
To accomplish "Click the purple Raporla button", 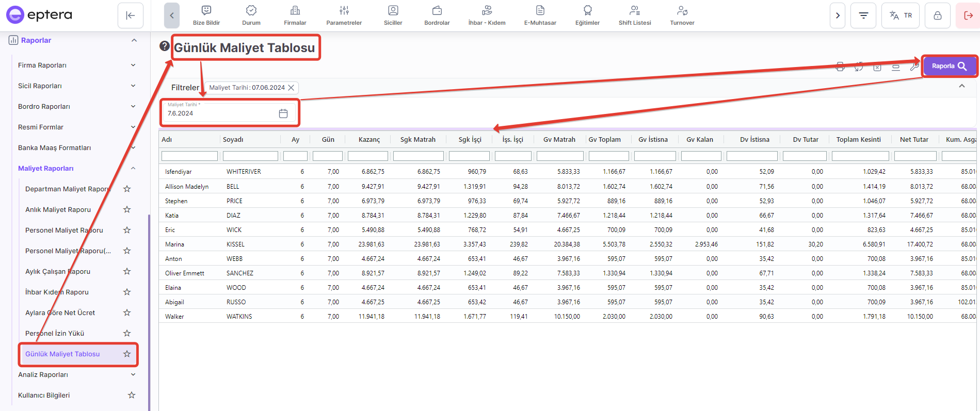I will [x=949, y=66].
